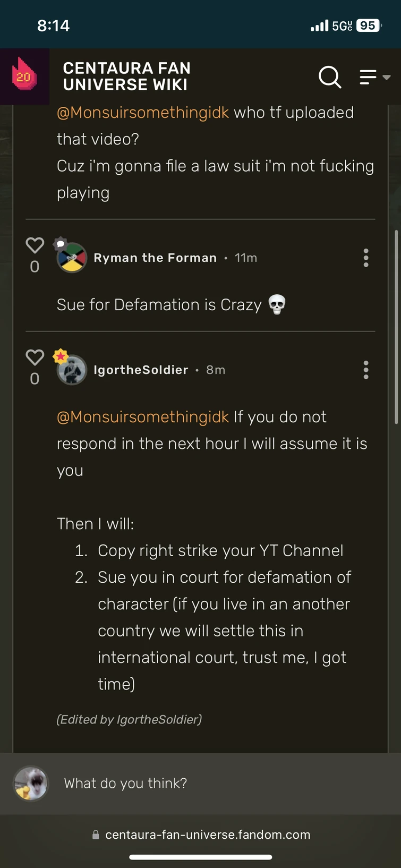Click the Edited by IgortheSoldier notice

point(130,719)
